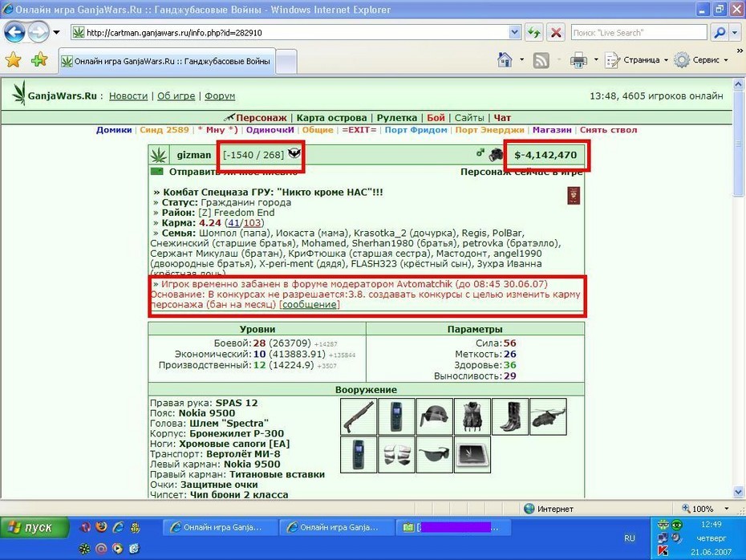This screenshot has height=560, width=746.
Task: Click the Live Search input field
Action: (639, 32)
